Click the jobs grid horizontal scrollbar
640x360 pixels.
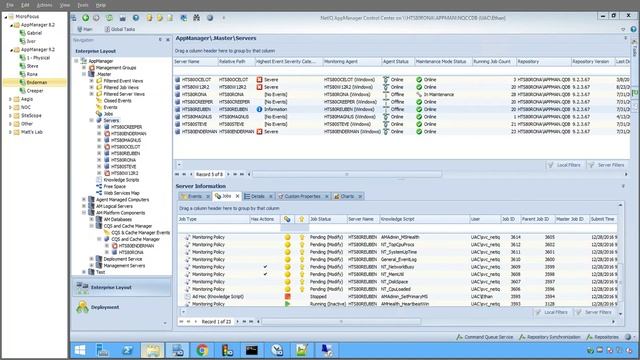tap(341, 322)
